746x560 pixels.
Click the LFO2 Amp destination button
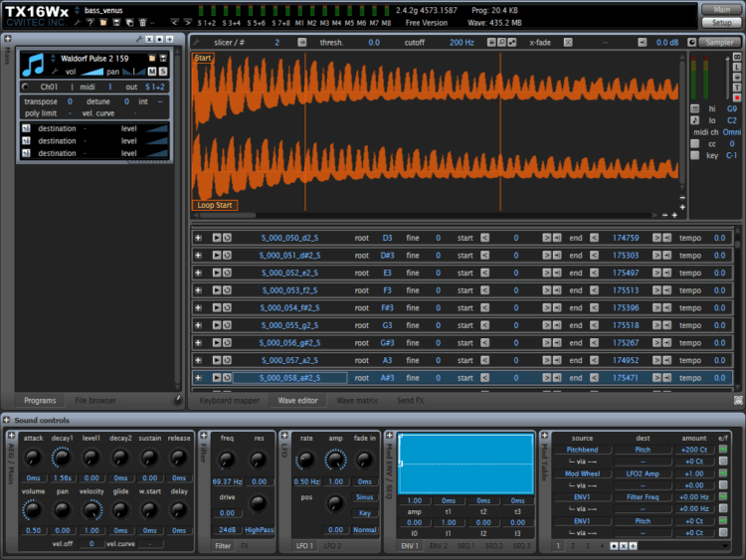(643, 473)
